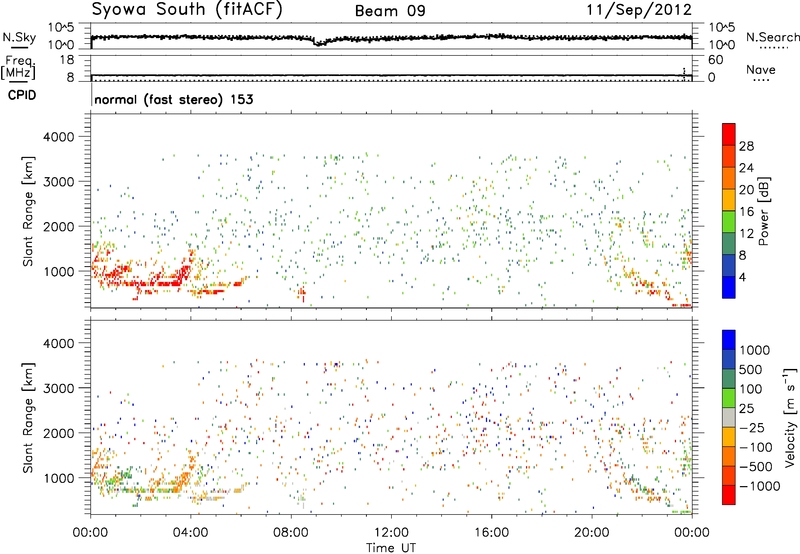Screen dimensions: 800x554
Task: Click the dip in the N.Sky noise trace
Action: click(319, 42)
